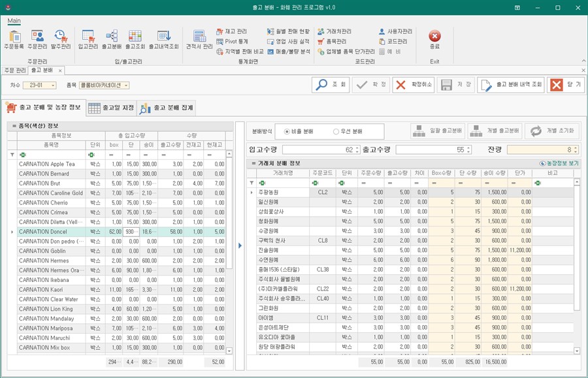Select the CARNATION Apple Tea row
Image resolution: width=588 pixels, height=378 pixels.
click(116, 164)
